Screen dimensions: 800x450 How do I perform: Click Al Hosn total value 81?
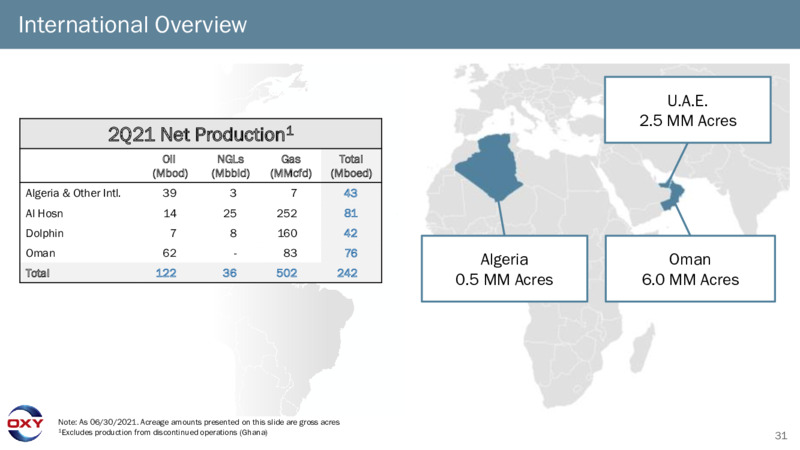point(351,213)
